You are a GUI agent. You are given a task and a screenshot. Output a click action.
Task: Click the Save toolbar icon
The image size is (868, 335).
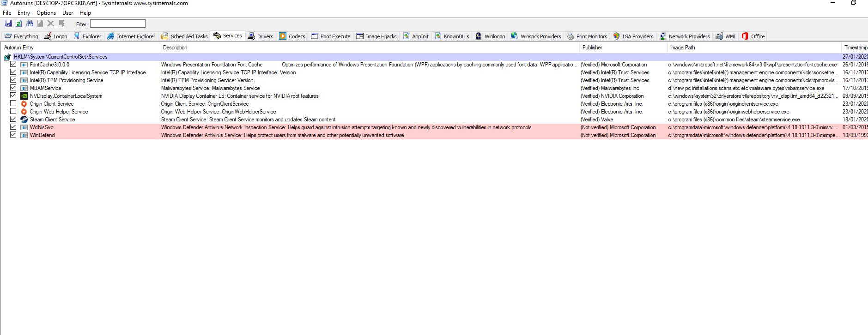pos(8,24)
